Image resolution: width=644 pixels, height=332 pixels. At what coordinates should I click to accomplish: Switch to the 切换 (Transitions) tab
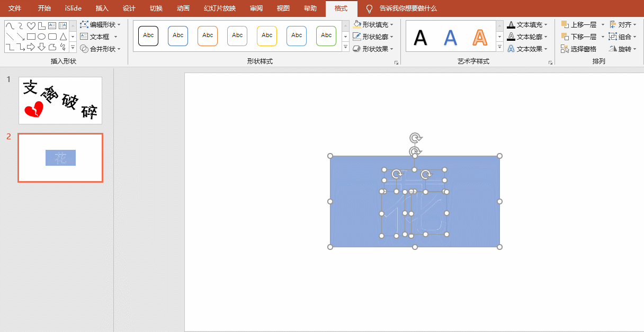156,8
